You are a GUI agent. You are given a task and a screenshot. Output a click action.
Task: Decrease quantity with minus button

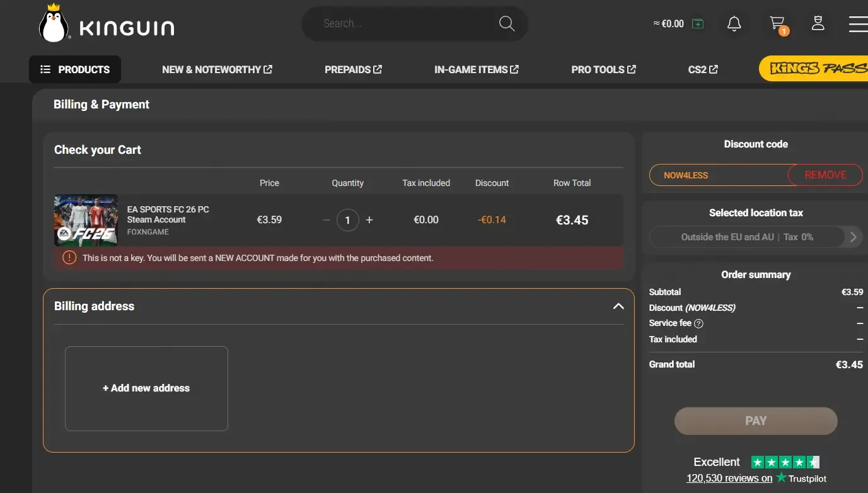tap(327, 220)
